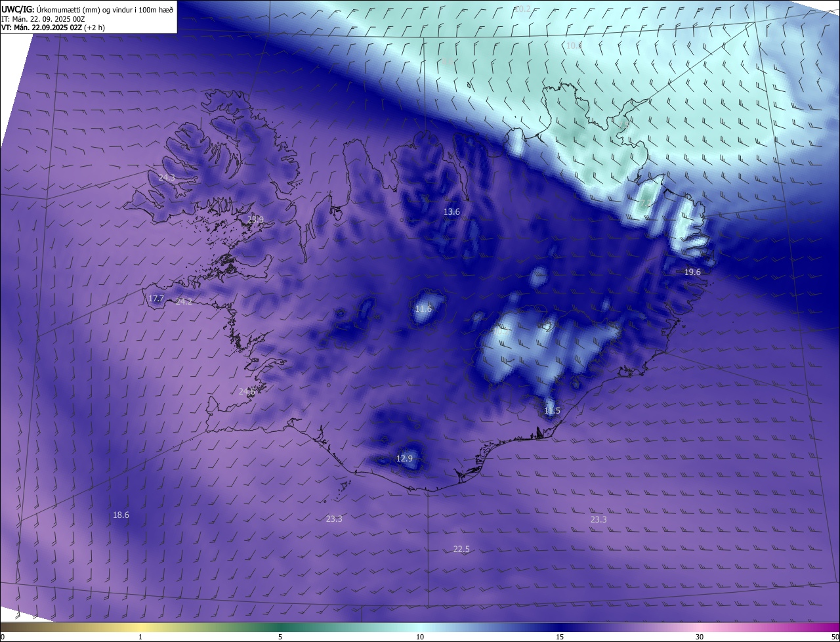Click the colorbar tick label 50
Screen dimensions: 840x642
click(x=835, y=637)
